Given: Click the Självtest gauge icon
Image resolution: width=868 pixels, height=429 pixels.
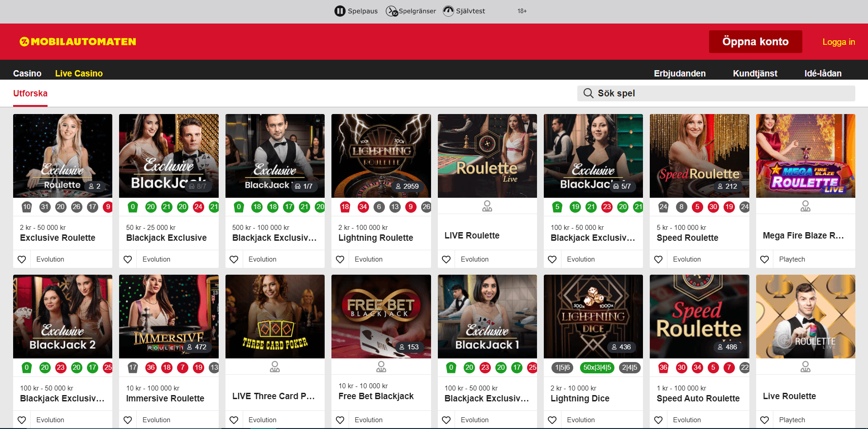Looking at the screenshot, I should coord(448,11).
